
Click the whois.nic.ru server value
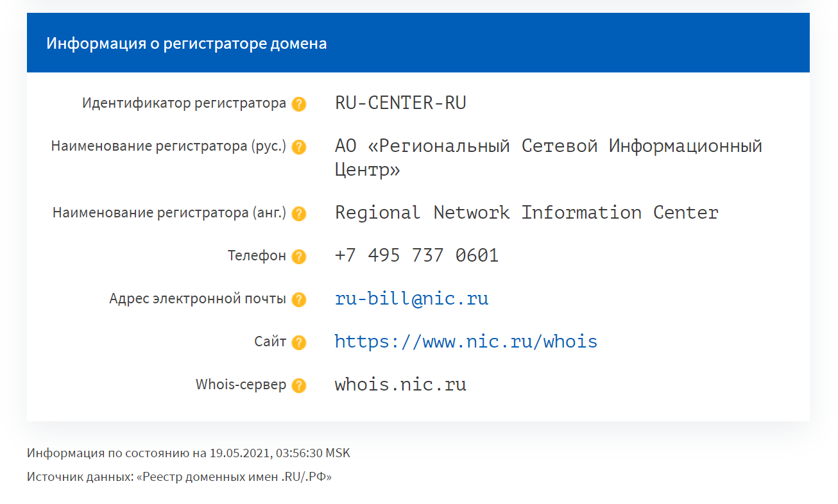coord(401,384)
